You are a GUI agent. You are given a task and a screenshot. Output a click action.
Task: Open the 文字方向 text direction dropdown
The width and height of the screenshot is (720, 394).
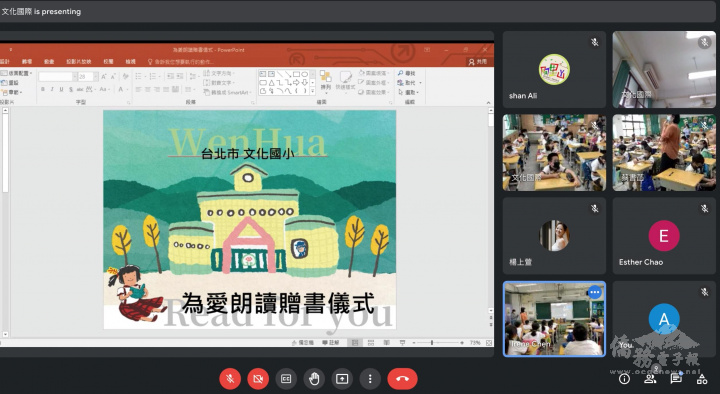[x=219, y=73]
